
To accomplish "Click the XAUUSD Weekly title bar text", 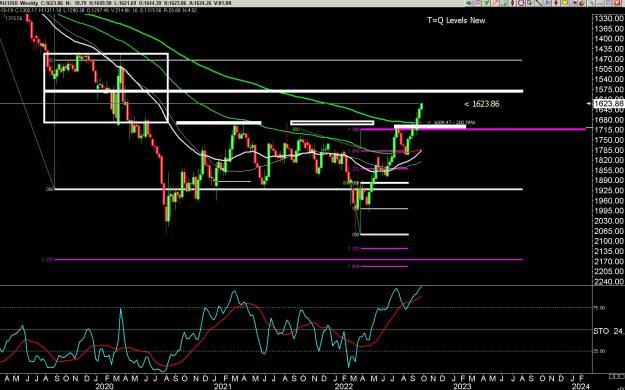I will [x=19, y=3].
